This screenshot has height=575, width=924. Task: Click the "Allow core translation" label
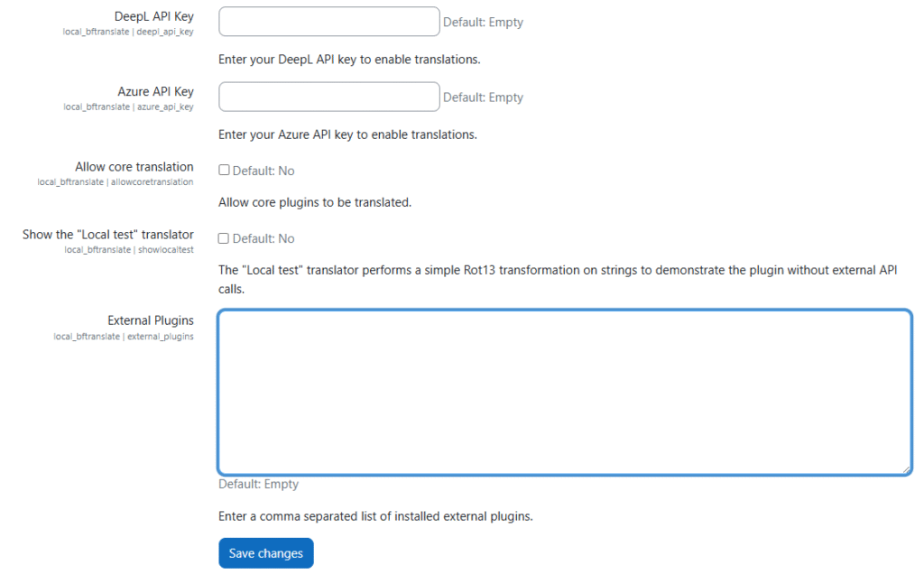134,167
